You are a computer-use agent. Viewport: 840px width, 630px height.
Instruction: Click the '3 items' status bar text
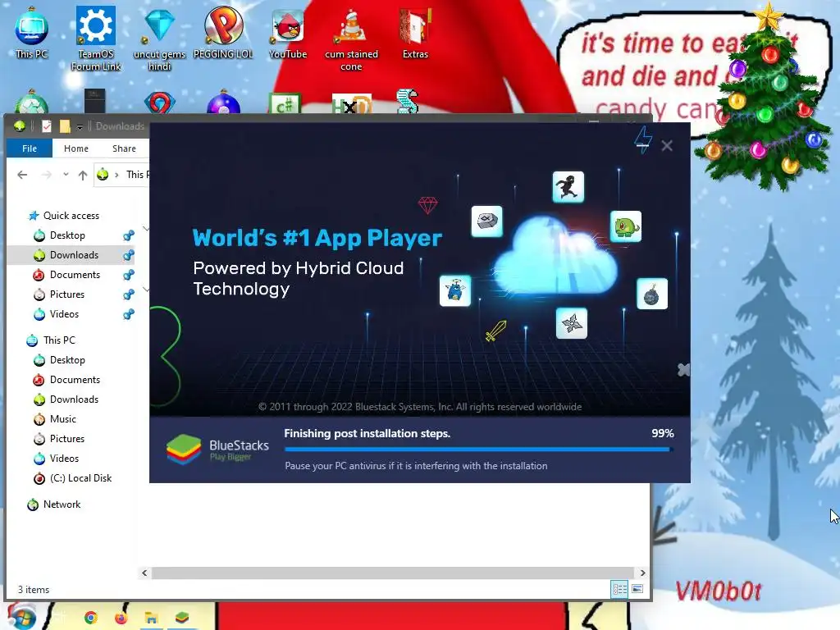[34, 590]
